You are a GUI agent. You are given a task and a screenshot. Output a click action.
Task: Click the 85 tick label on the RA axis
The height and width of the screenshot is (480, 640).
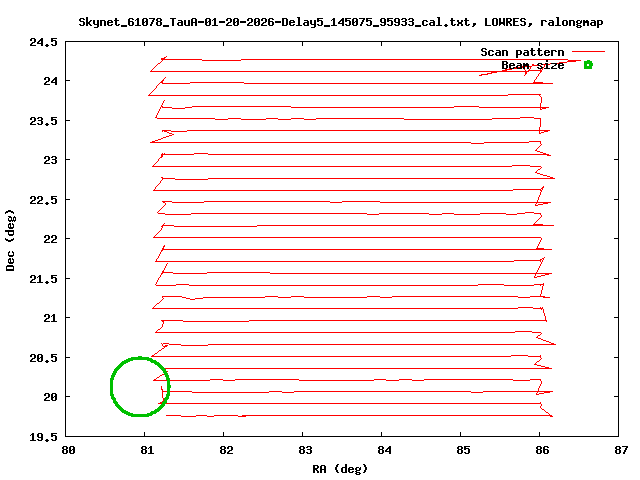tap(461, 450)
